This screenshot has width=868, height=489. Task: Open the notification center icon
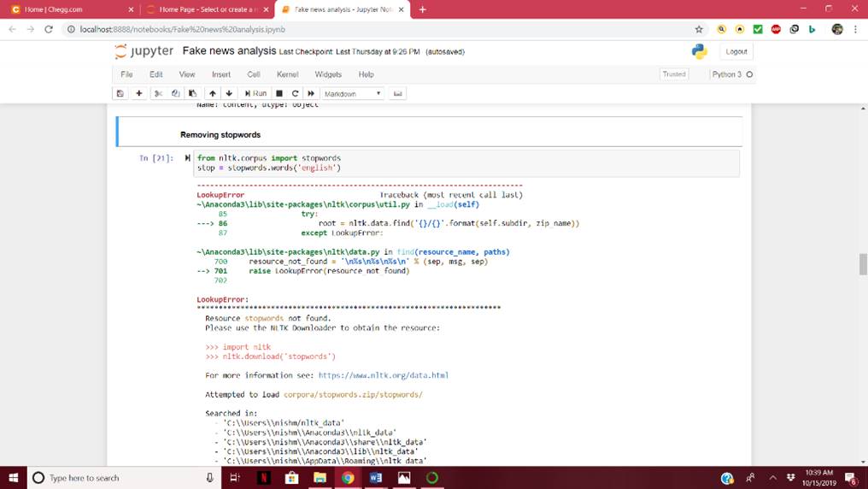[x=851, y=478]
